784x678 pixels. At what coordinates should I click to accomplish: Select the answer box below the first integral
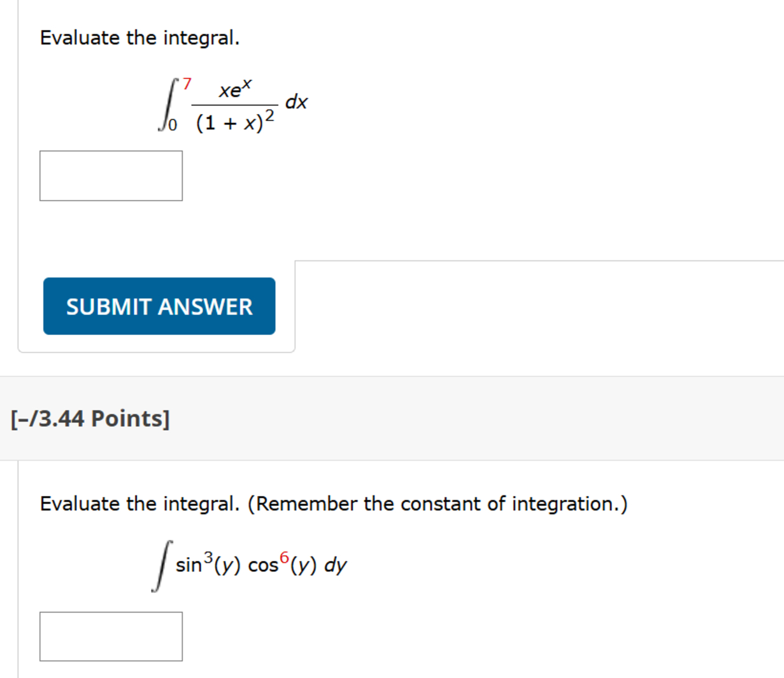point(111,176)
